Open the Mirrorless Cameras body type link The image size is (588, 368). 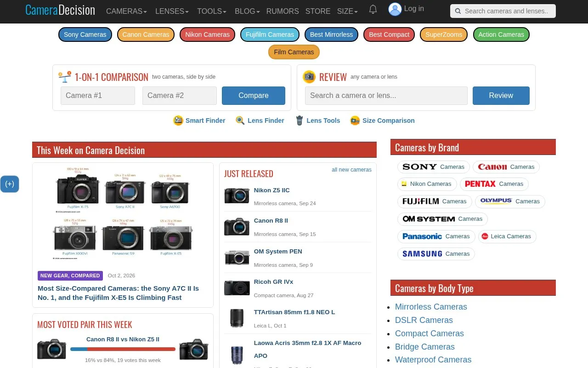[x=431, y=307]
